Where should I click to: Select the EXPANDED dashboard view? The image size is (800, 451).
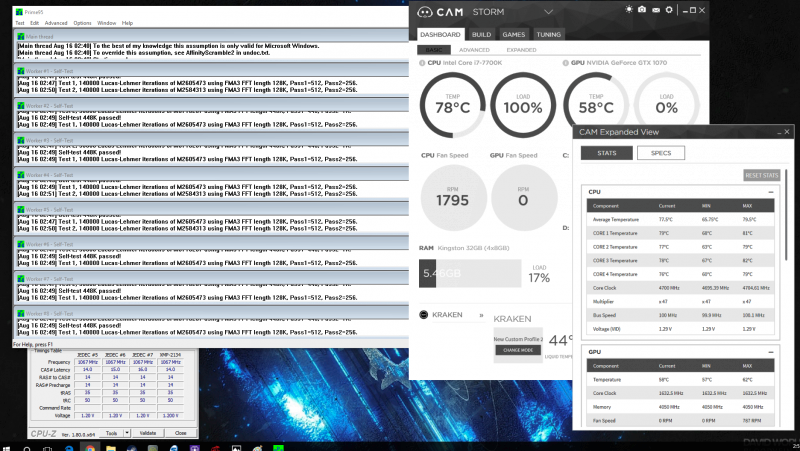click(x=521, y=50)
